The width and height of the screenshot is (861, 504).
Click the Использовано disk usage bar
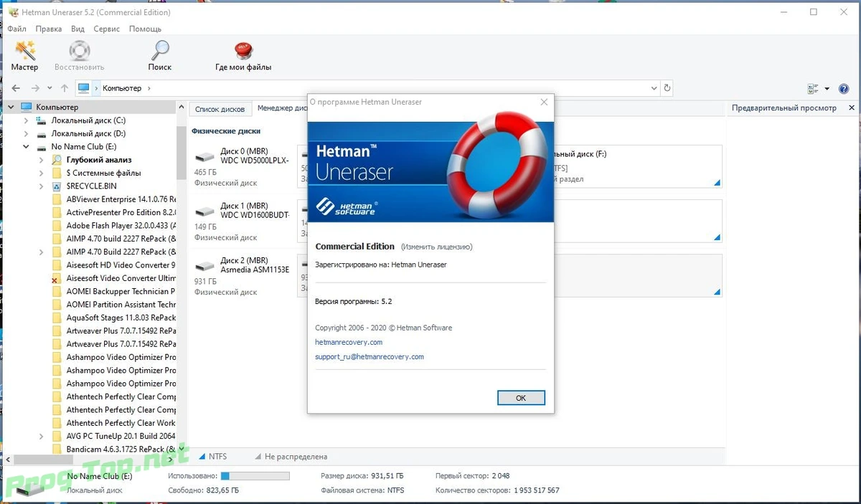255,476
